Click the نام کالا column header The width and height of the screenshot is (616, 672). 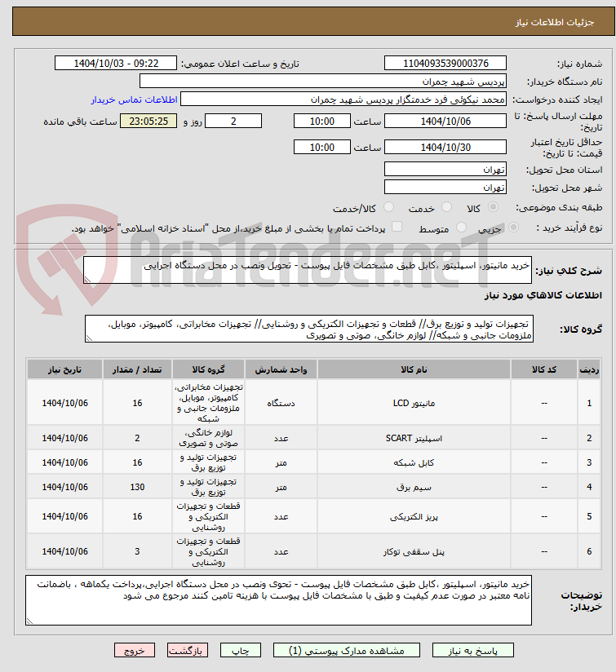(x=414, y=369)
